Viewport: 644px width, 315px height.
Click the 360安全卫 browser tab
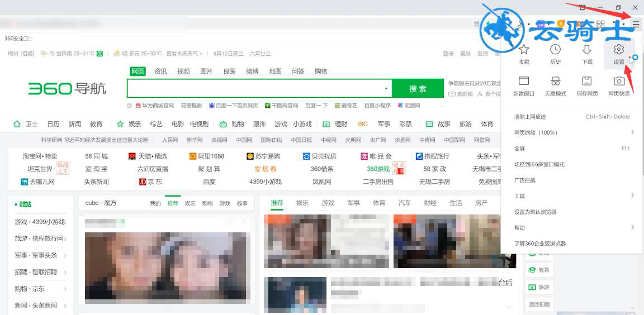tap(18, 39)
